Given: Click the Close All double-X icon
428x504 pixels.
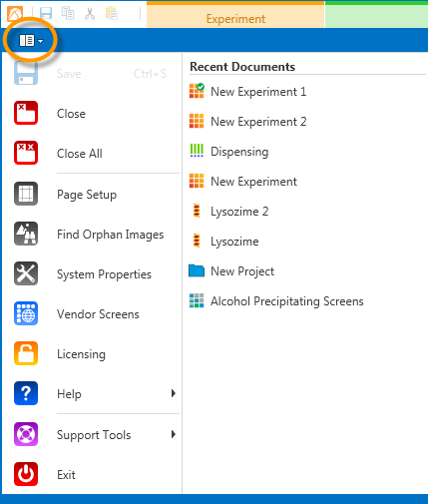Looking at the screenshot, I should (26, 153).
